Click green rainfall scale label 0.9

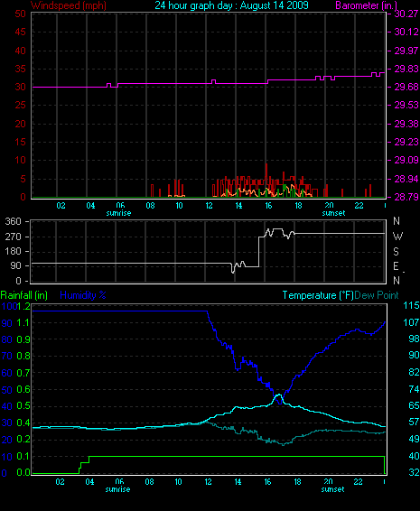tap(23, 339)
